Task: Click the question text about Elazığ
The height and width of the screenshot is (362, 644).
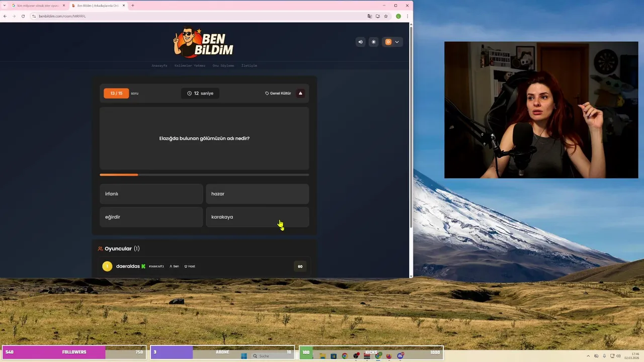Action: click(x=204, y=138)
